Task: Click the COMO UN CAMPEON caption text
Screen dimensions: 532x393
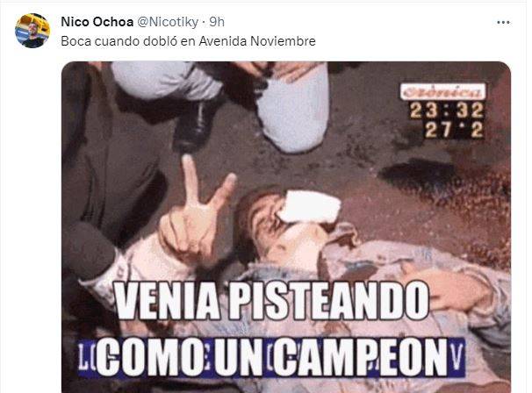Action: 272,357
